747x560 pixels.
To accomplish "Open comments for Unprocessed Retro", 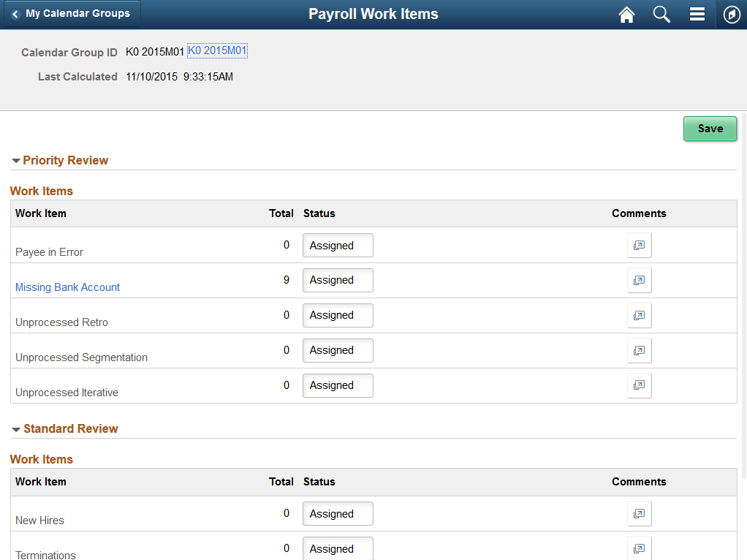I will click(639, 315).
